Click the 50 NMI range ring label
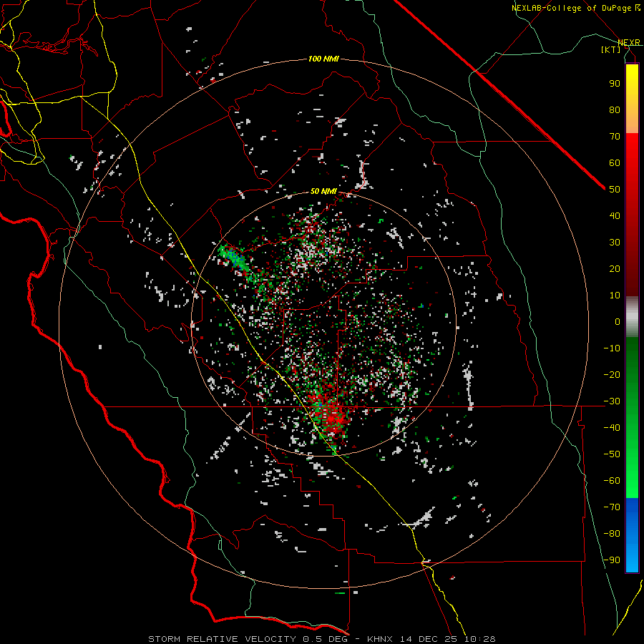This screenshot has width=644, height=644. [323, 191]
